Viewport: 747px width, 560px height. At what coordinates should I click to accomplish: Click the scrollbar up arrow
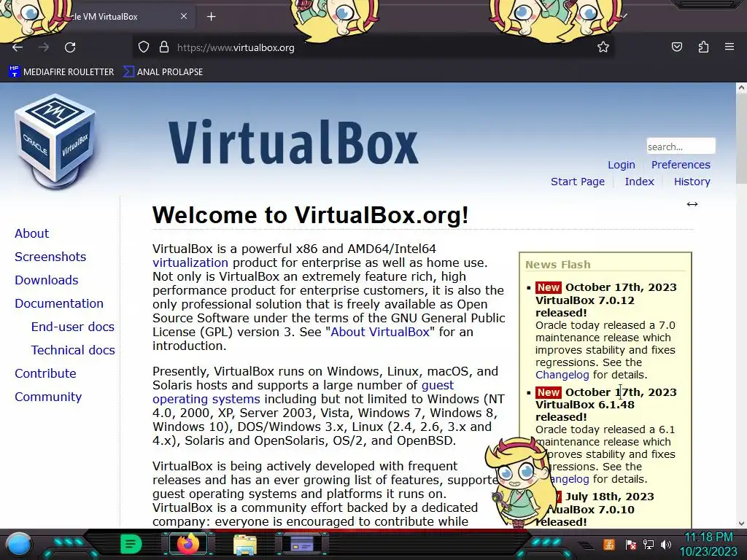pos(741,87)
